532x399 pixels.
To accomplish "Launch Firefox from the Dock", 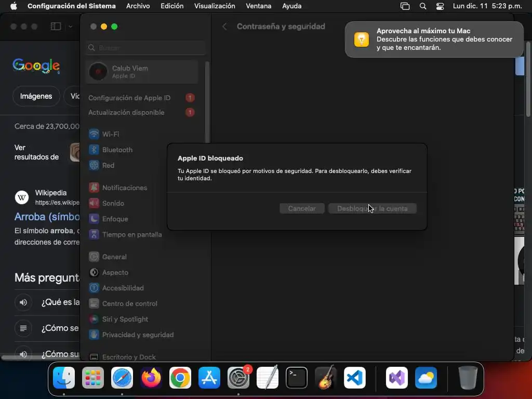I will [151, 378].
